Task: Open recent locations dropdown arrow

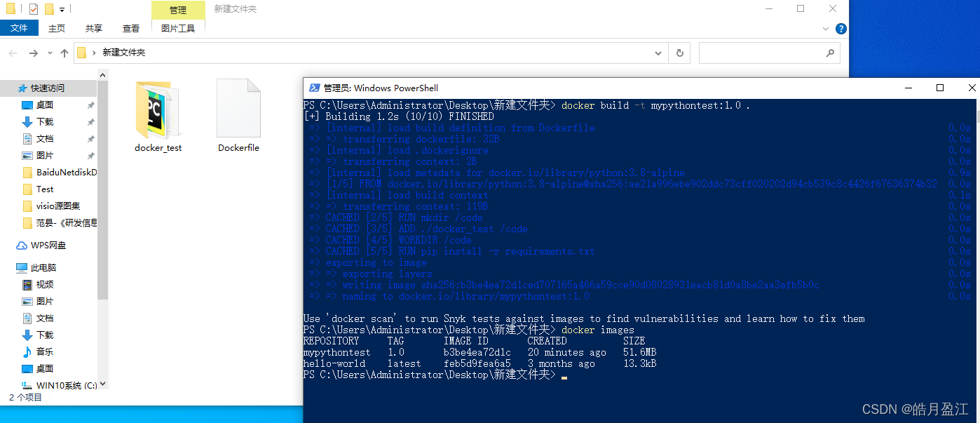Action: tap(50, 53)
